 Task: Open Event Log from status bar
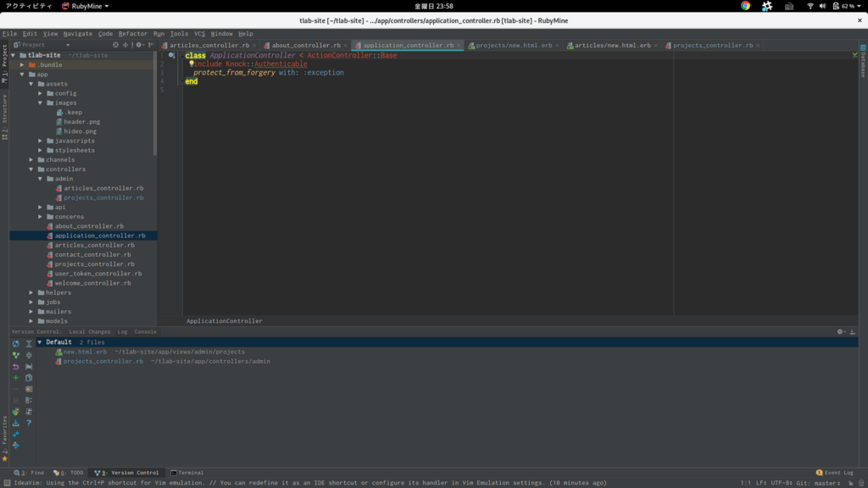[x=835, y=473]
